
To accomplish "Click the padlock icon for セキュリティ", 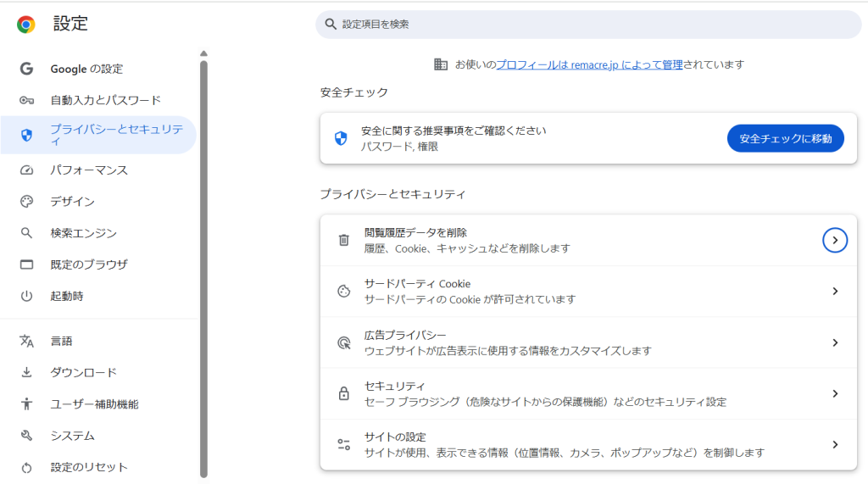I will point(343,393).
